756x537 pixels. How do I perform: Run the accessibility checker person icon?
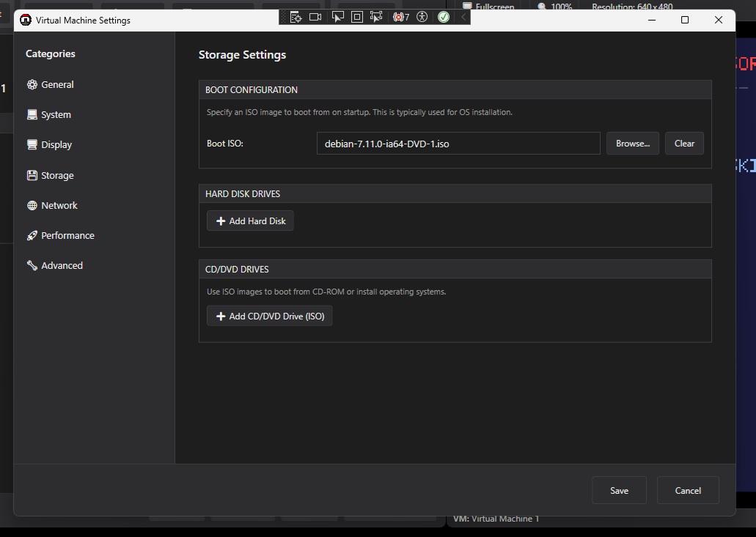(x=422, y=18)
